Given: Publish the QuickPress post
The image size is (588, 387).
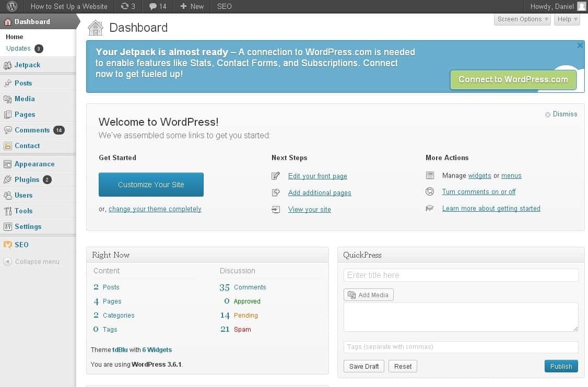Looking at the screenshot, I should pyautogui.click(x=561, y=366).
